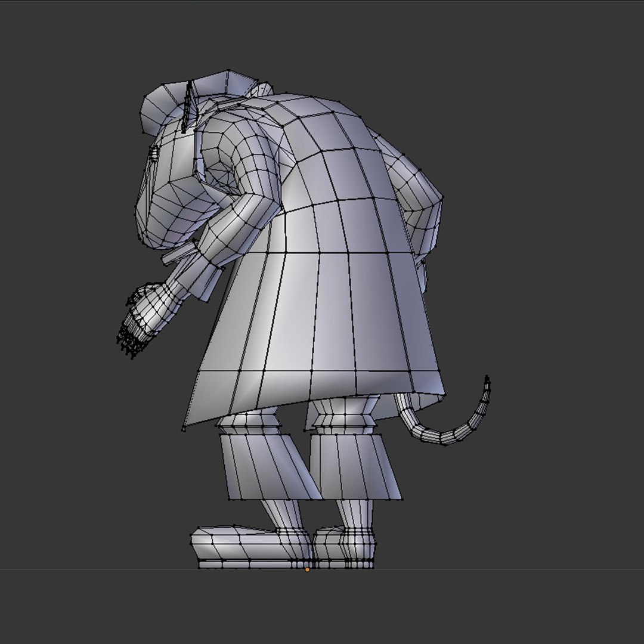Viewport: 644px width, 644px height.
Task: Click the orange object origin dot
Action: [307, 569]
